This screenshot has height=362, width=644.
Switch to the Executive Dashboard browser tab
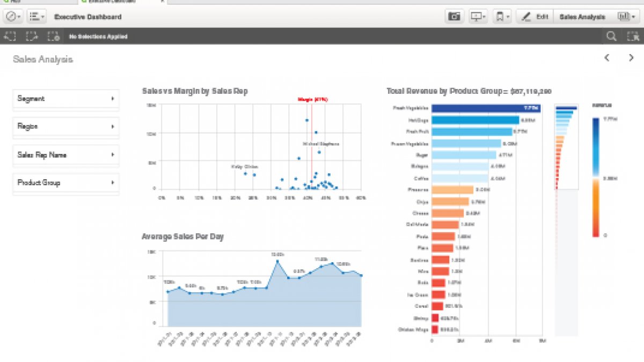coord(107,2)
